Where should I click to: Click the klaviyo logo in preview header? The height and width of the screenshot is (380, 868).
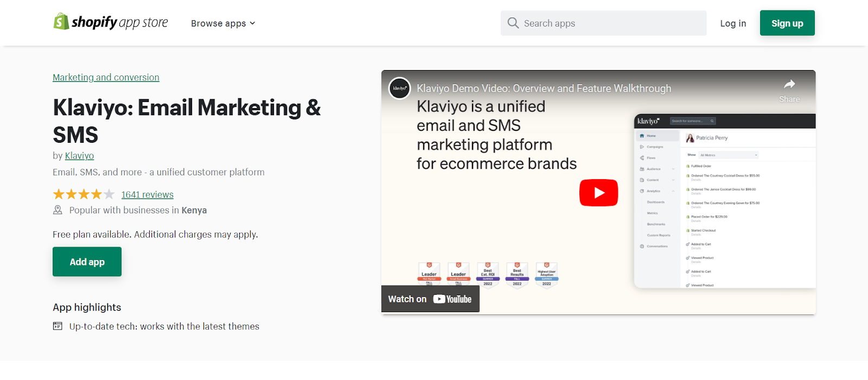[648, 121]
